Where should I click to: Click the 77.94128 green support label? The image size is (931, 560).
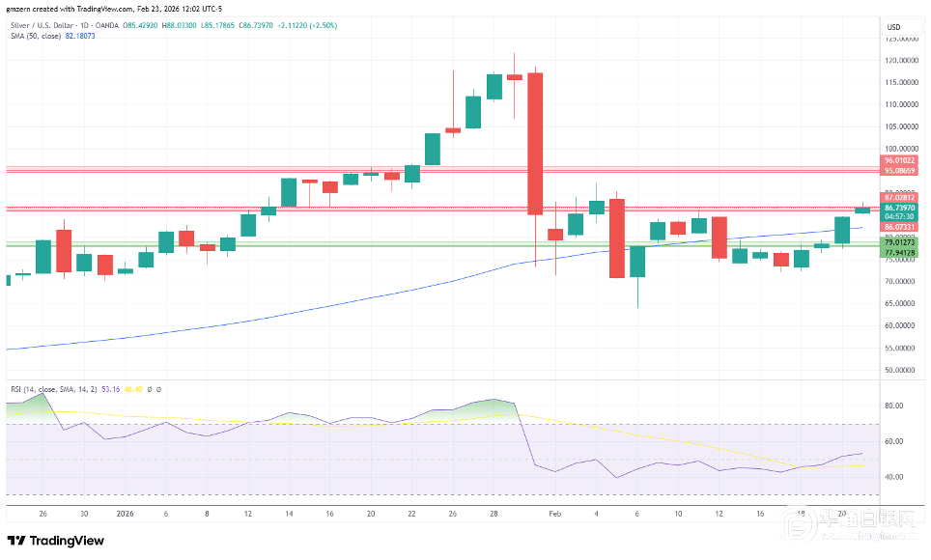point(898,252)
